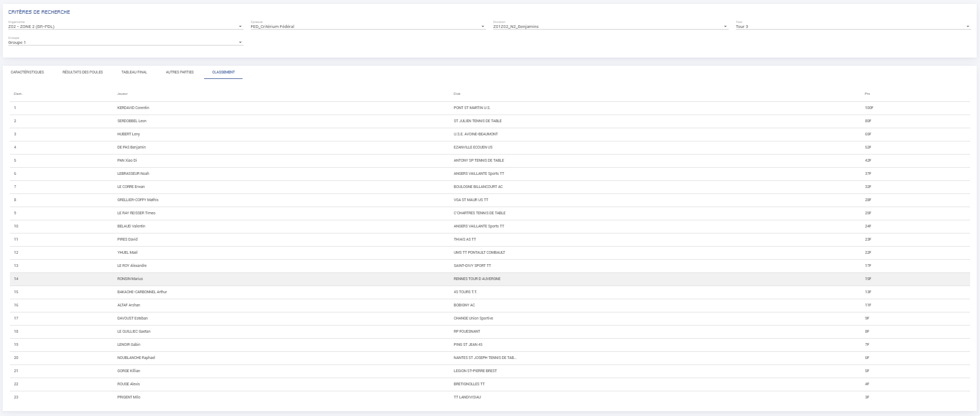Switch to the Caractéristiques tab

[x=27, y=72]
